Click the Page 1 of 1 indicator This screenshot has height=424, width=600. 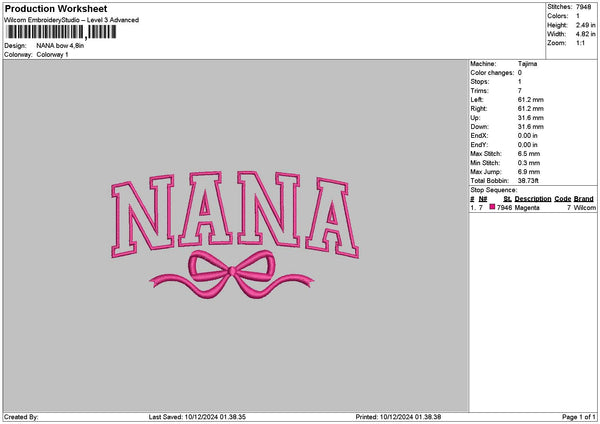(579, 417)
